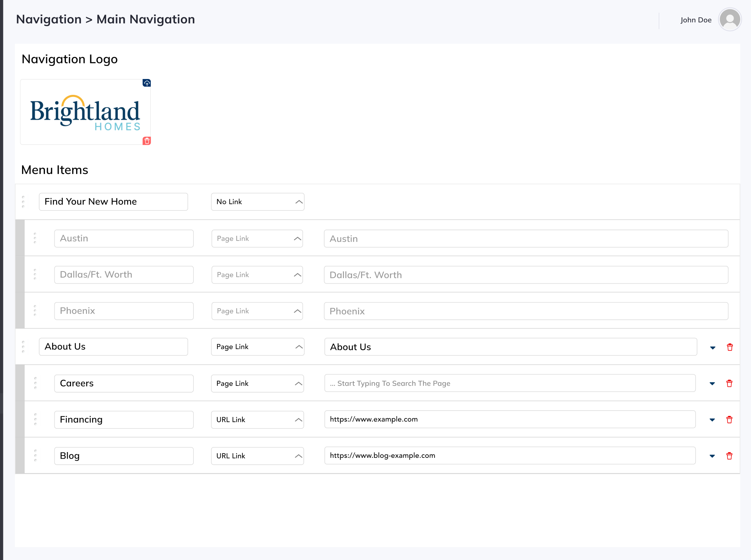Grab the Find Your New Home drag handle
Screen dimensions: 751x560
point(23,202)
